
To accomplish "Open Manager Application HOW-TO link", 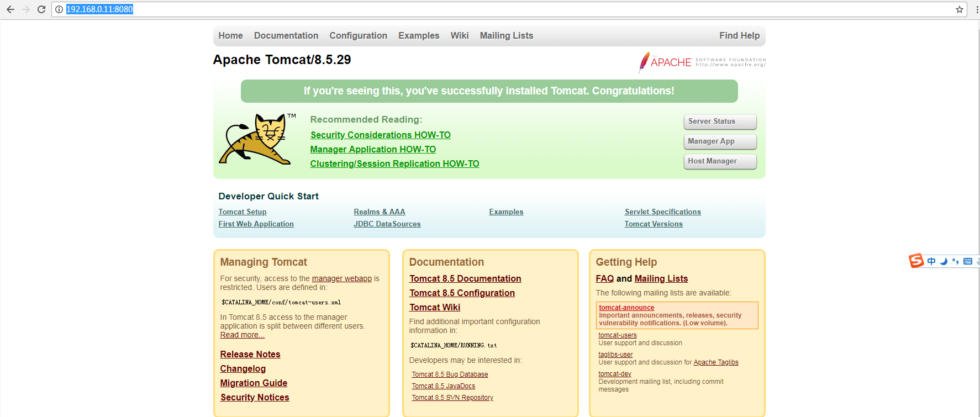I will pyautogui.click(x=373, y=149).
